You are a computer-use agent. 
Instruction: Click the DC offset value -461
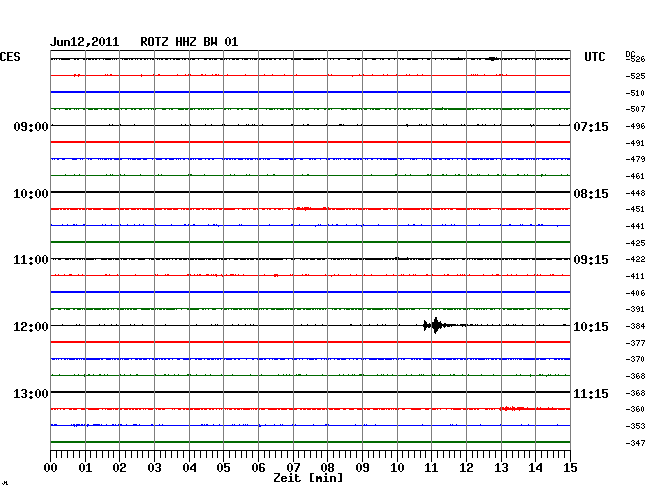click(x=635, y=176)
